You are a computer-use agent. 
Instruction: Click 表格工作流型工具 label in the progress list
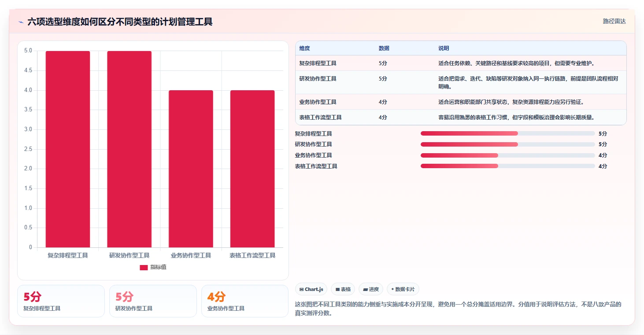316,166
